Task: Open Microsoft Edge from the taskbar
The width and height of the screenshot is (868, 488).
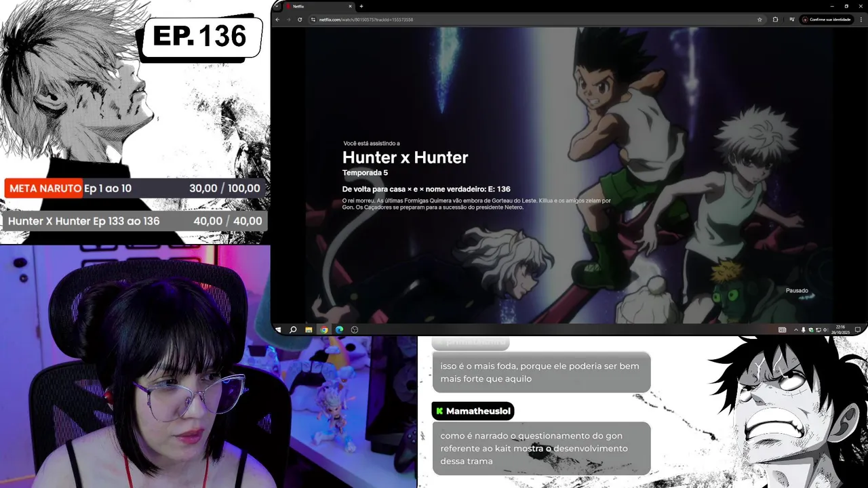Action: (x=339, y=329)
